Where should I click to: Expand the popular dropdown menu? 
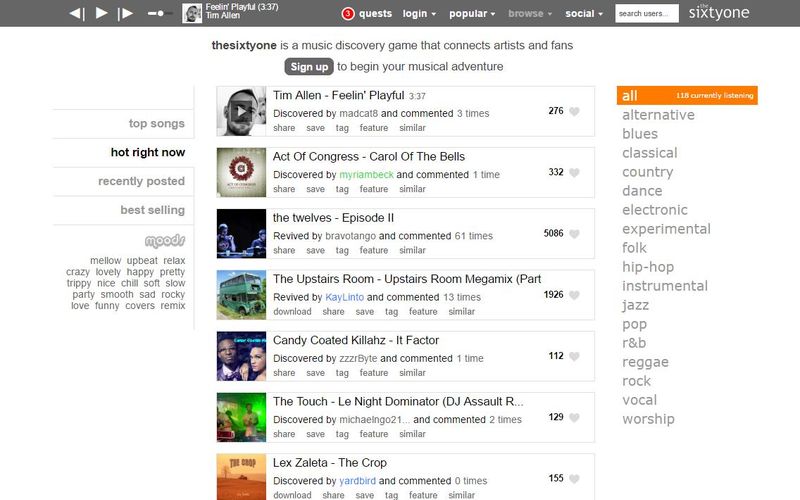[x=472, y=14]
